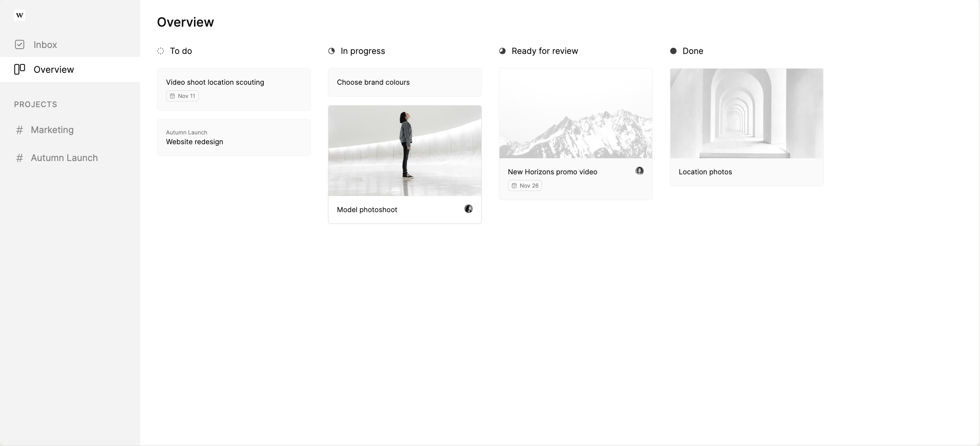Open the Website redesign card
The image size is (980, 446).
(x=234, y=138)
